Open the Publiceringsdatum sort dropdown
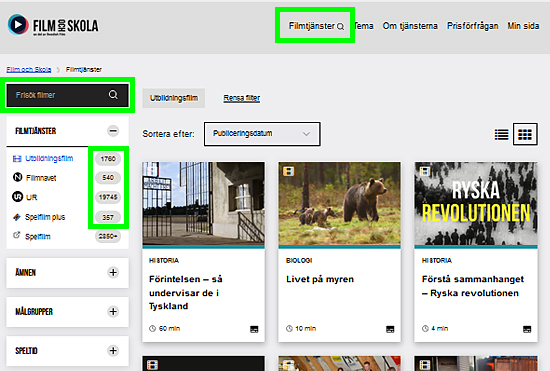 [262, 134]
